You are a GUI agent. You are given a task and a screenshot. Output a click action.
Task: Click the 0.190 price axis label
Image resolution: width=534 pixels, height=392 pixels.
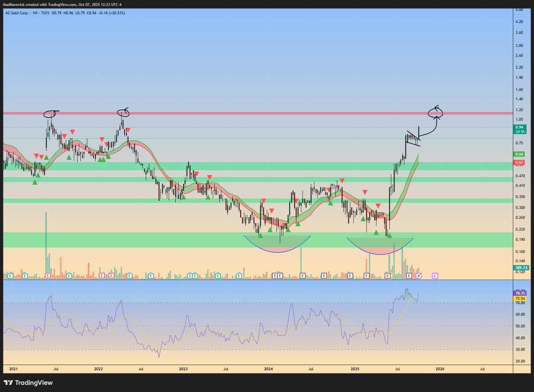point(520,239)
